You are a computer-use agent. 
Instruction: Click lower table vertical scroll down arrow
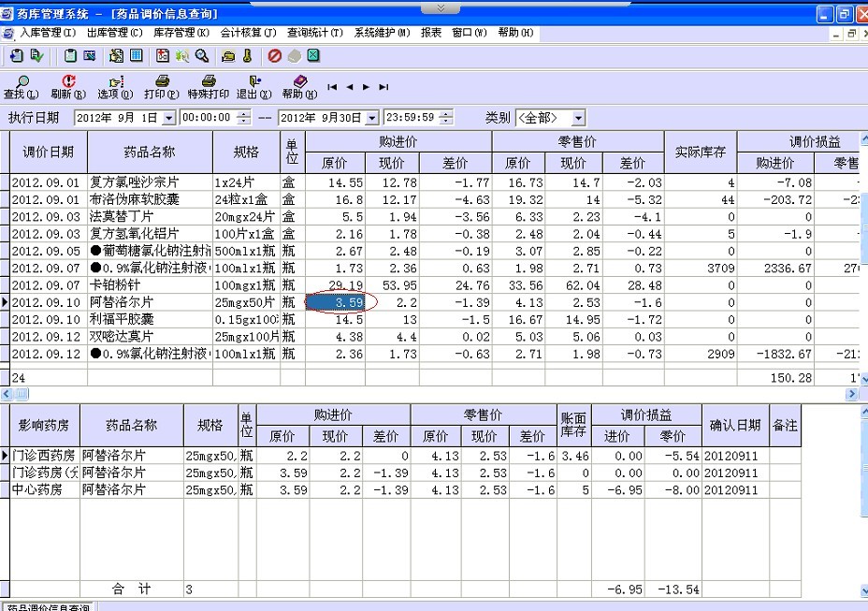coord(863,590)
